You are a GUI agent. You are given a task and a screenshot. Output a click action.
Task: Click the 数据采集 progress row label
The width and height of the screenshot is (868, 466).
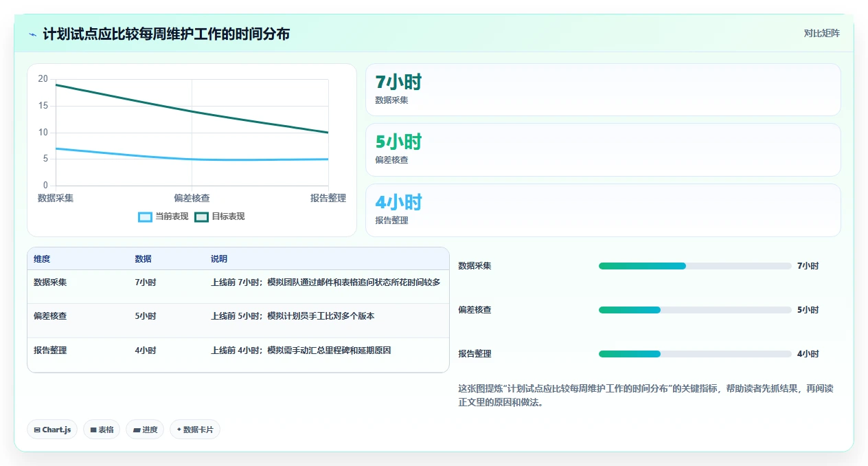click(x=475, y=266)
